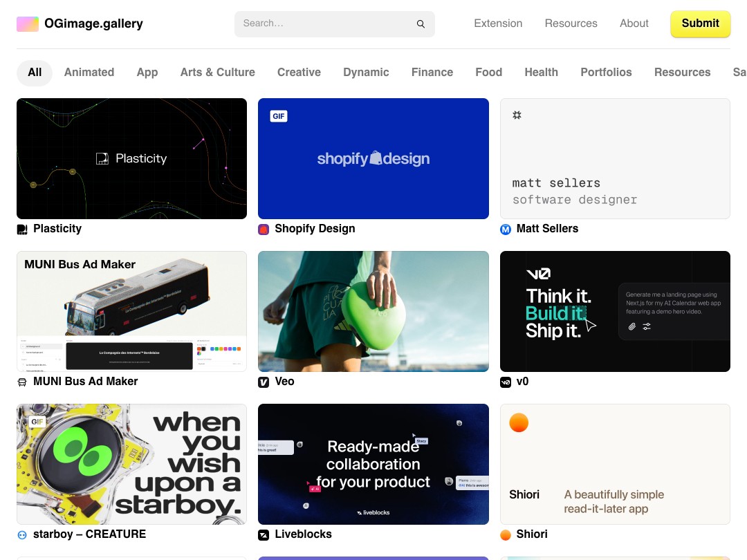Click the Shopify Design favicon icon
The width and height of the screenshot is (747, 560).
click(264, 230)
